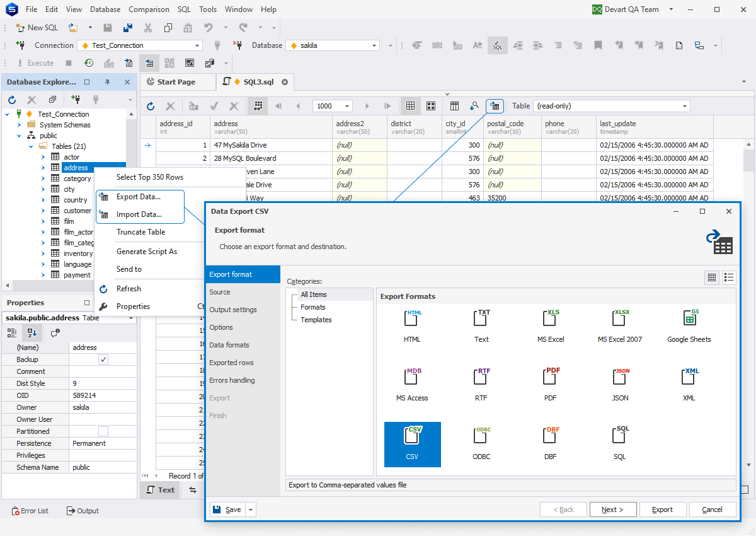Close the SQL3.sql tab
This screenshot has width=756, height=536.
285,82
